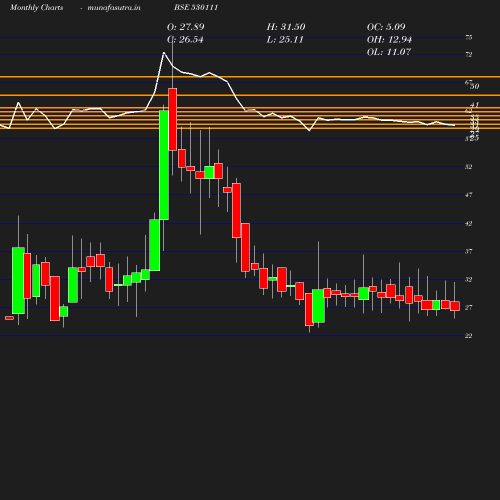
Task: Select the low value 'L: 25.11'
Action: pos(285,39)
